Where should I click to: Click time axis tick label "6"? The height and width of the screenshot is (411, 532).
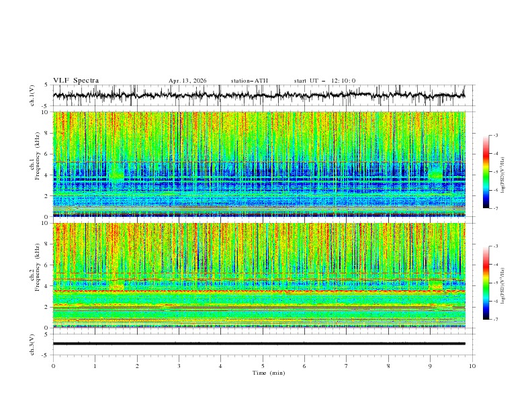point(304,366)
